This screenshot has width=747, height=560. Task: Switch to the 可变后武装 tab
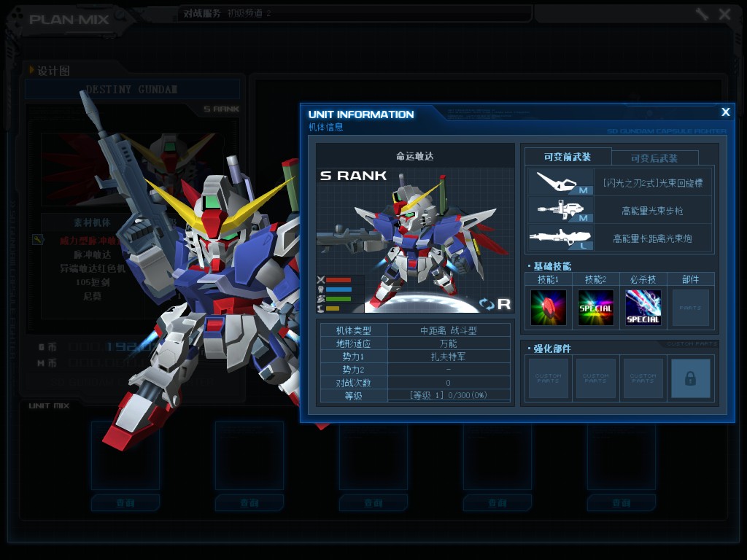(654, 158)
